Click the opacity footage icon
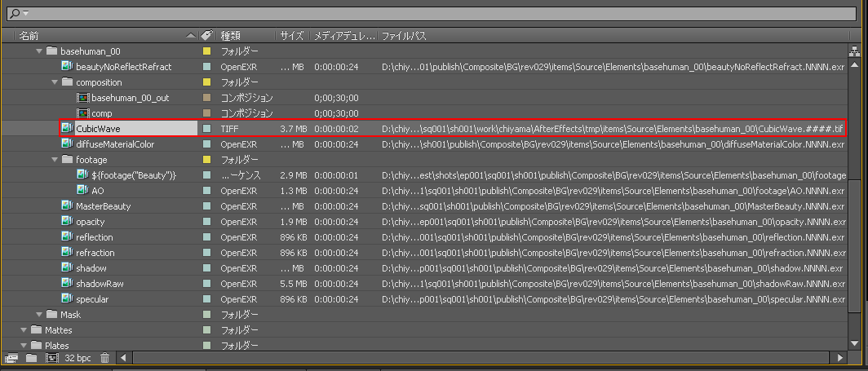 (68, 221)
